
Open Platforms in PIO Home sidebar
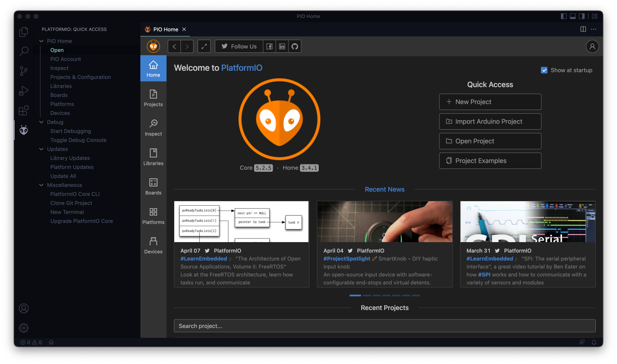153,216
